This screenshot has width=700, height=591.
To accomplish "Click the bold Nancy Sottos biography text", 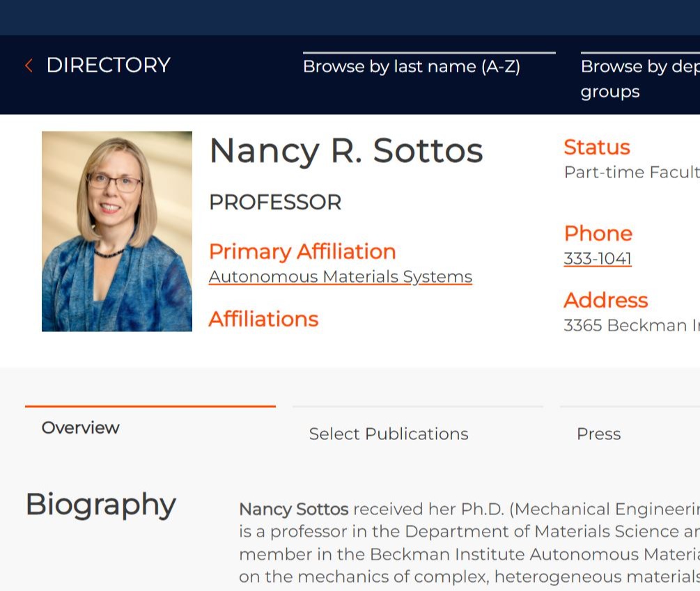I will (294, 510).
